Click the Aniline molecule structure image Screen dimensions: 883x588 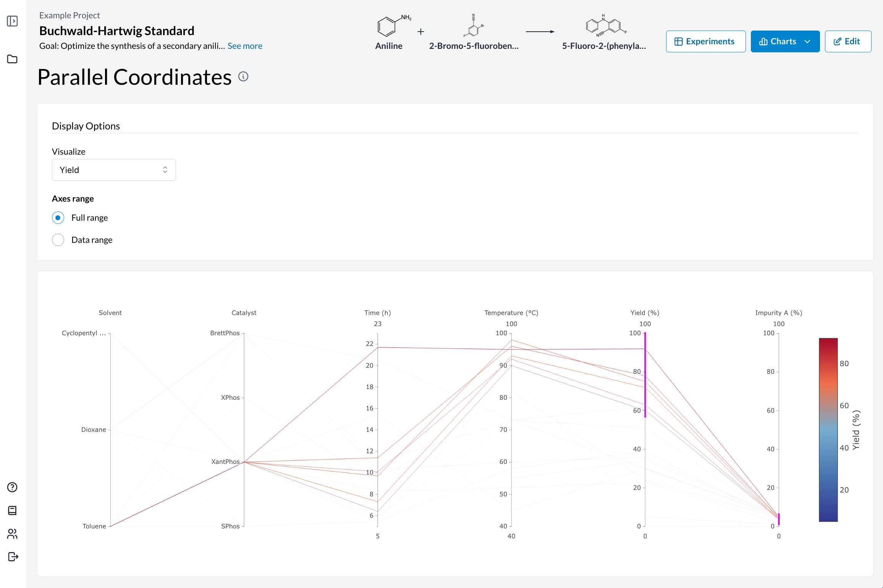389,26
